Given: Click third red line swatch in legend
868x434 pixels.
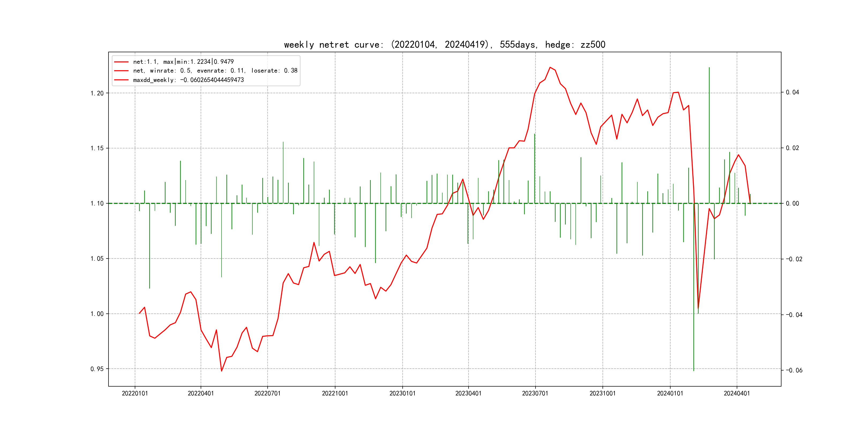Looking at the screenshot, I should click(x=121, y=80).
